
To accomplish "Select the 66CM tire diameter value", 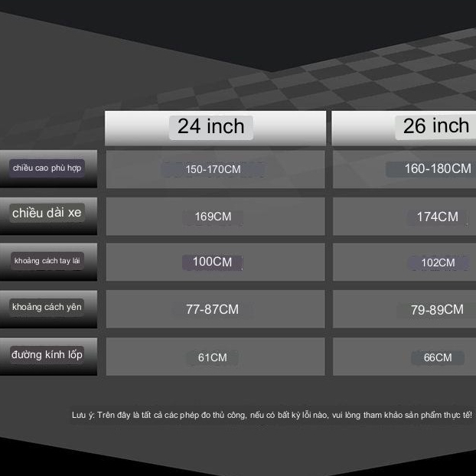I will (x=438, y=357).
